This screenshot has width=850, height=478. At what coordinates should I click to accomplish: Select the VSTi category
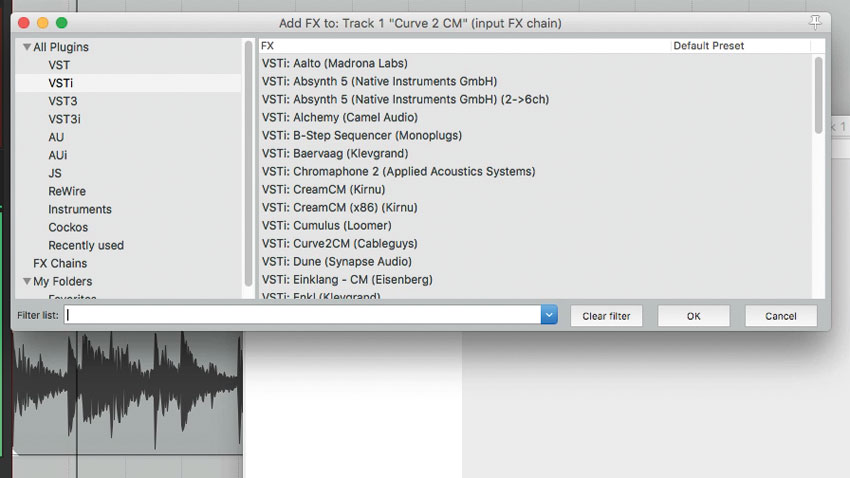click(60, 83)
